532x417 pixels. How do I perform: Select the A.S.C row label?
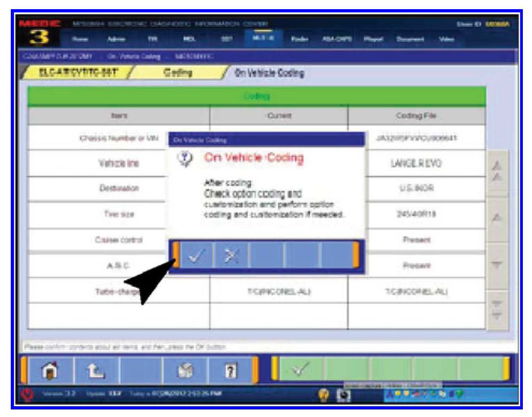(x=118, y=266)
